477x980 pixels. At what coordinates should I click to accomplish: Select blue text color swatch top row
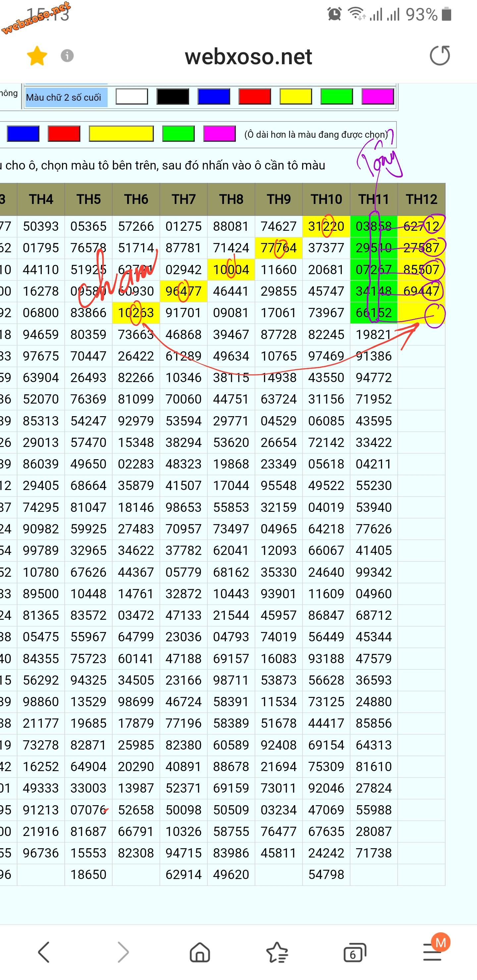214,96
